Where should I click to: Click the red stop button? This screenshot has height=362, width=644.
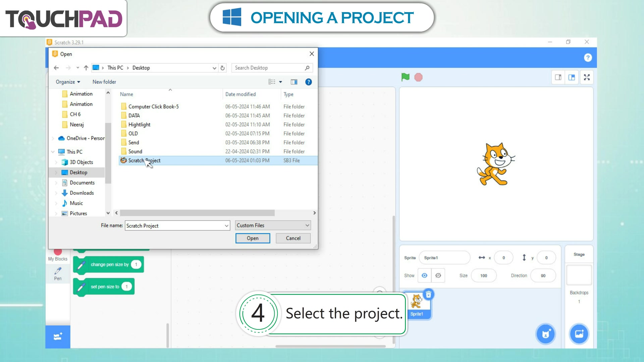coord(418,77)
